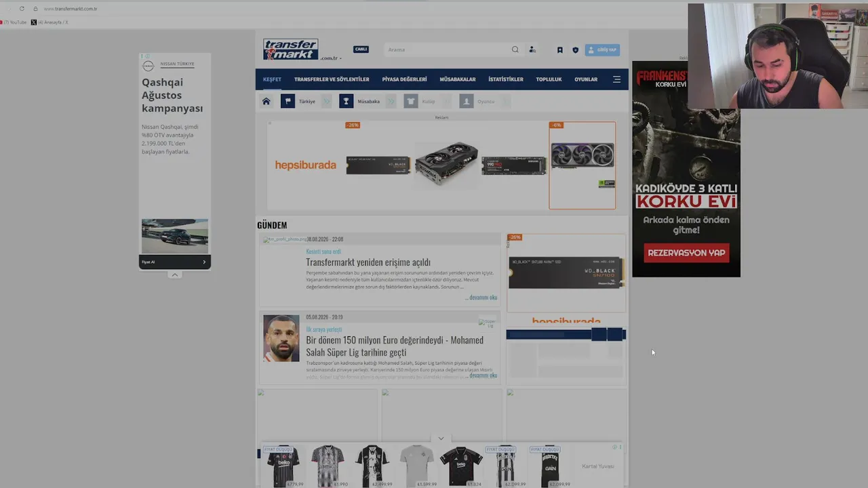Viewport: 868px width, 488px height.
Task: Click the 'Kesinti sona erdi' subheading link
Action: click(x=323, y=251)
